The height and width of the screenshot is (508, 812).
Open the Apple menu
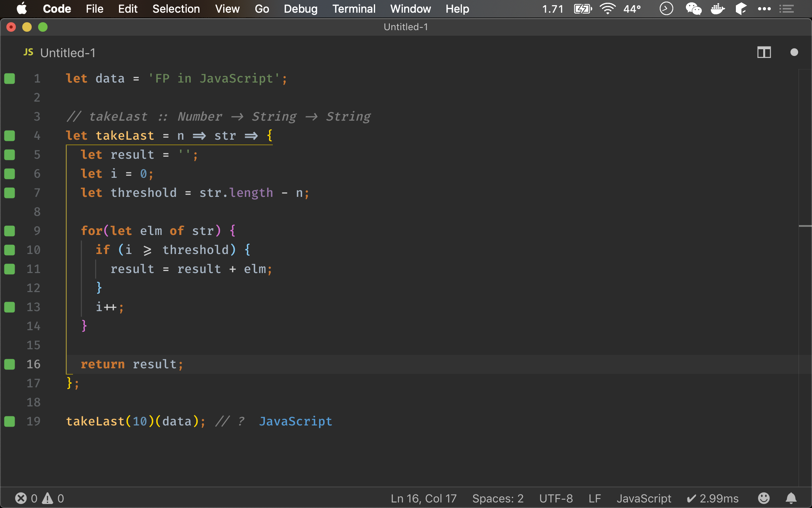22,9
